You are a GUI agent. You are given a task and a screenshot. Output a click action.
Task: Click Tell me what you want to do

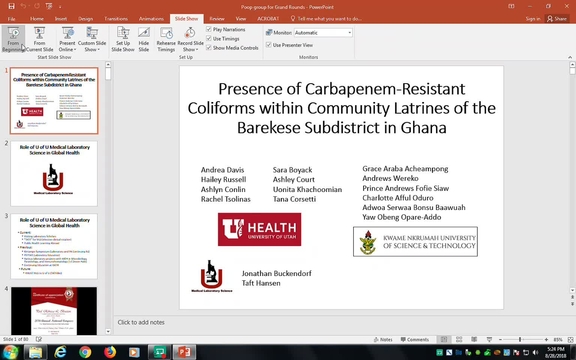326,19
